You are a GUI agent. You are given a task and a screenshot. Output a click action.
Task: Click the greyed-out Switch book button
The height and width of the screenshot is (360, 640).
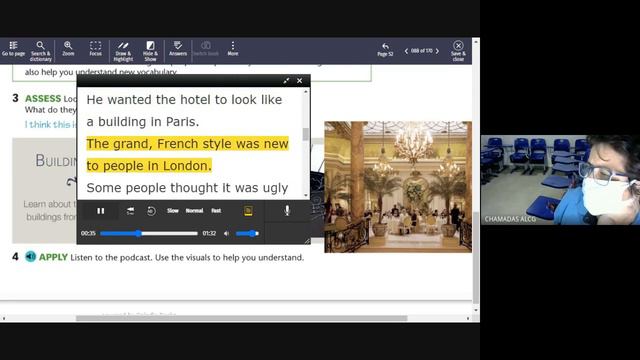206,49
